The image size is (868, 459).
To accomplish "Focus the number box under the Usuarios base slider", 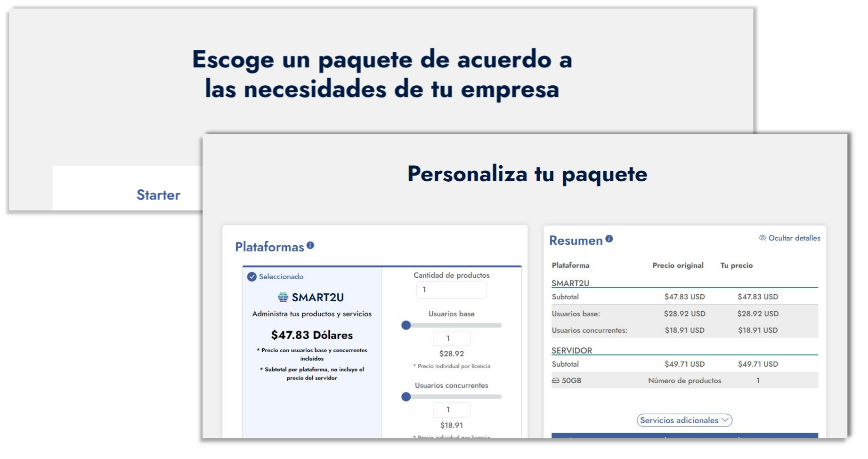I will click(x=451, y=338).
